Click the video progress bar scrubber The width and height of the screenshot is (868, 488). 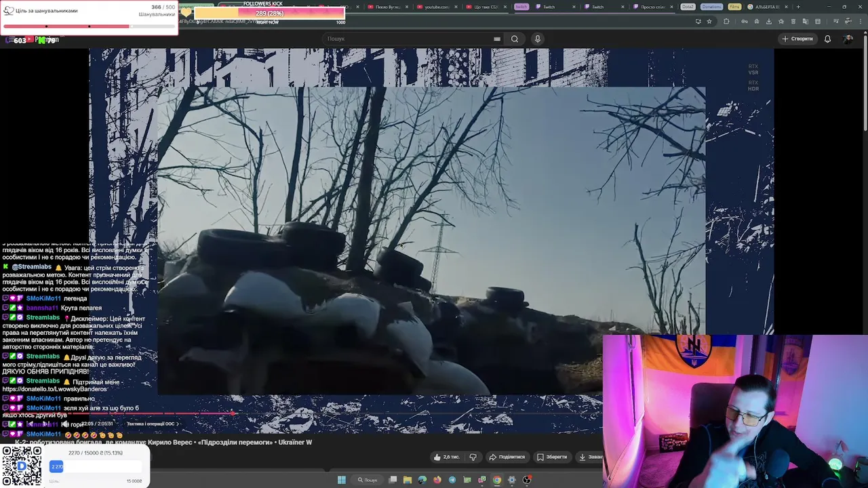point(233,413)
